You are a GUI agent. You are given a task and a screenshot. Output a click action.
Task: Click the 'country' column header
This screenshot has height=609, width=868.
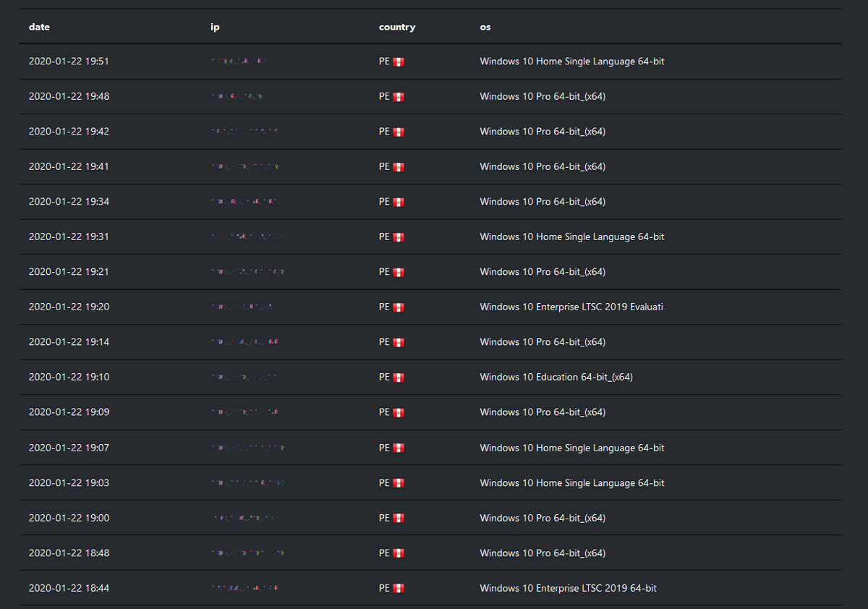(x=397, y=27)
